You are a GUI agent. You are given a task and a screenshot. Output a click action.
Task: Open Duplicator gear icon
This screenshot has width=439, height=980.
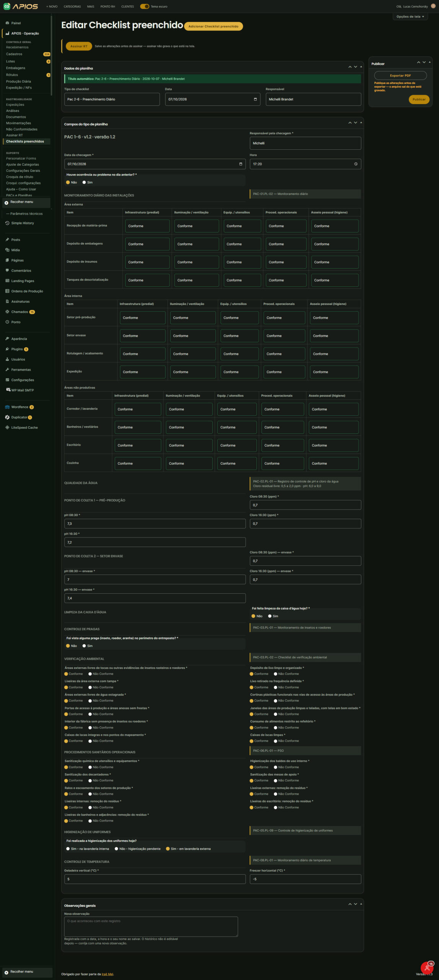point(7,417)
